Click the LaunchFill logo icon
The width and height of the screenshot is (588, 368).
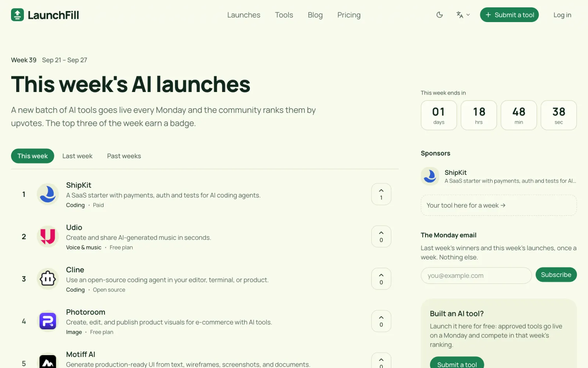click(17, 15)
